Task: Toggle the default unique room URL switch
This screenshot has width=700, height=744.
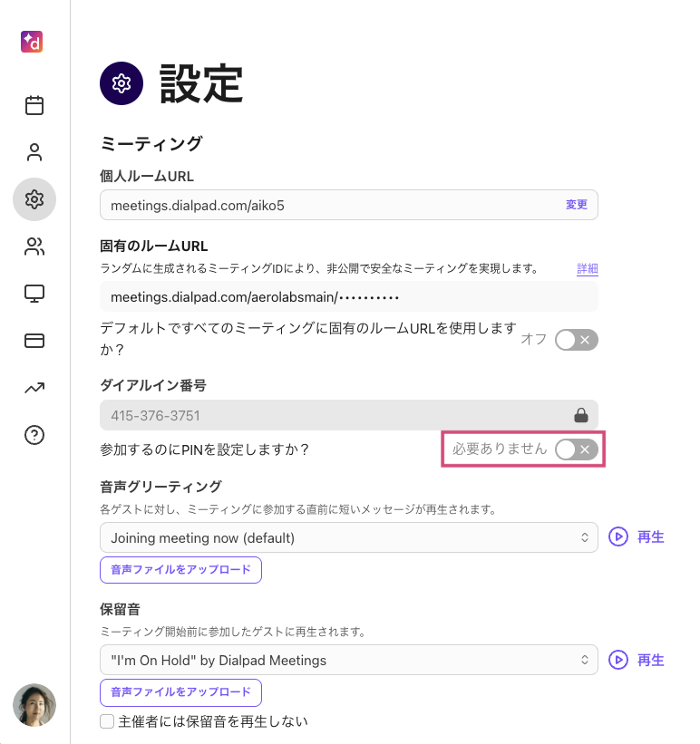Action: pos(576,340)
